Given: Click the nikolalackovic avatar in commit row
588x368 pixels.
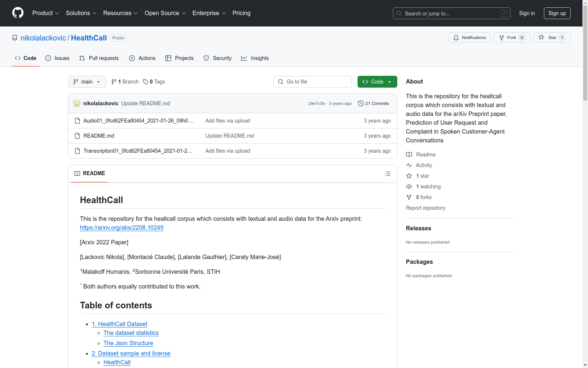Looking at the screenshot, I should (77, 103).
